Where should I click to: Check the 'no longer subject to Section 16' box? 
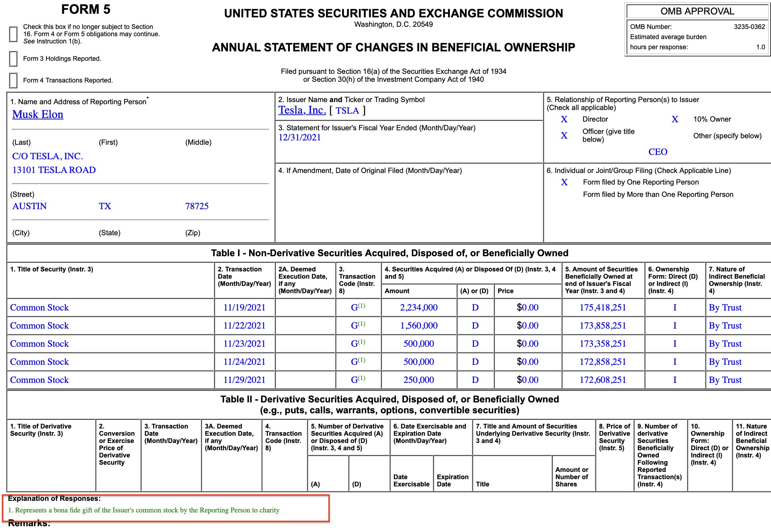click(13, 34)
